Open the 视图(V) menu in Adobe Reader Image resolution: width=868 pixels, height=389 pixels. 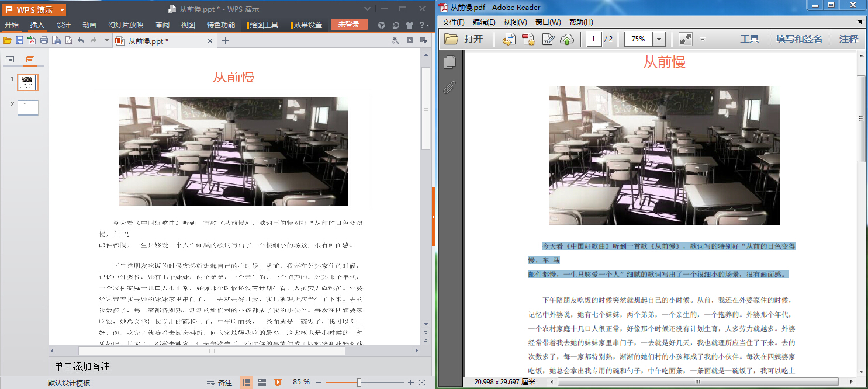pyautogui.click(x=515, y=22)
